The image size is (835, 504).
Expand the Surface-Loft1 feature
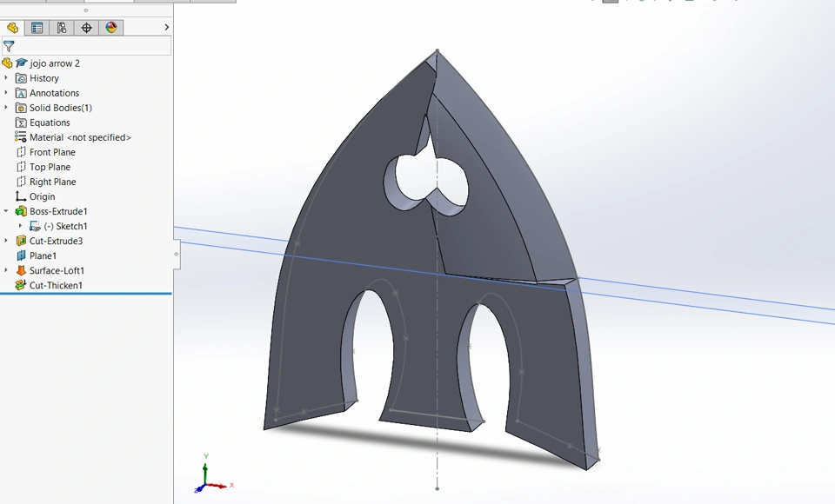(x=6, y=270)
